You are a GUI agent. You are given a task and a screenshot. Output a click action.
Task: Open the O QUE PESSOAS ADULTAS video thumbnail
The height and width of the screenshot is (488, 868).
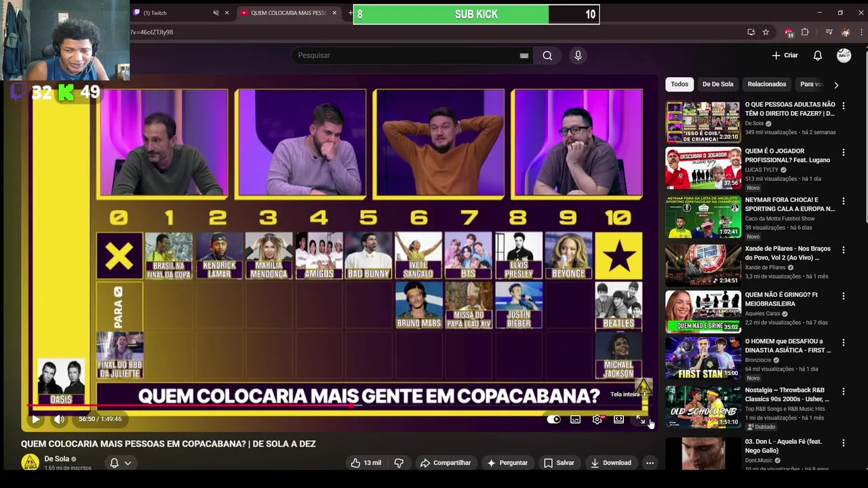(x=703, y=122)
